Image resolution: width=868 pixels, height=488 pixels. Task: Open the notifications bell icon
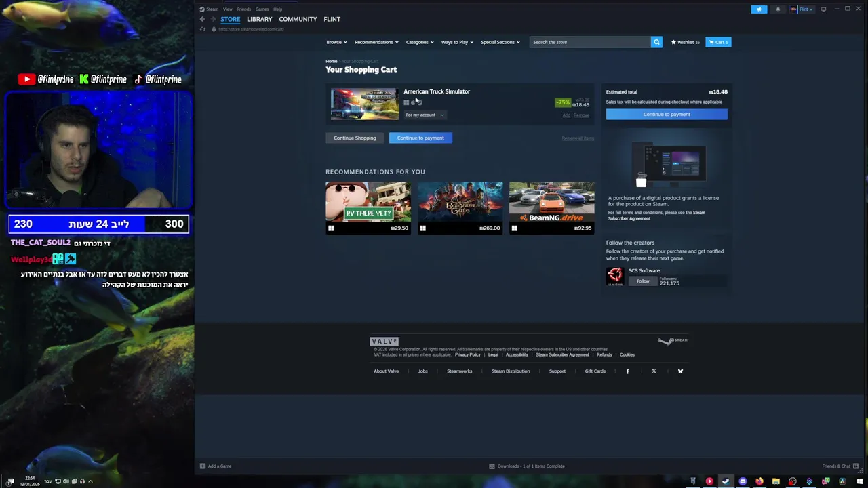[x=778, y=9]
